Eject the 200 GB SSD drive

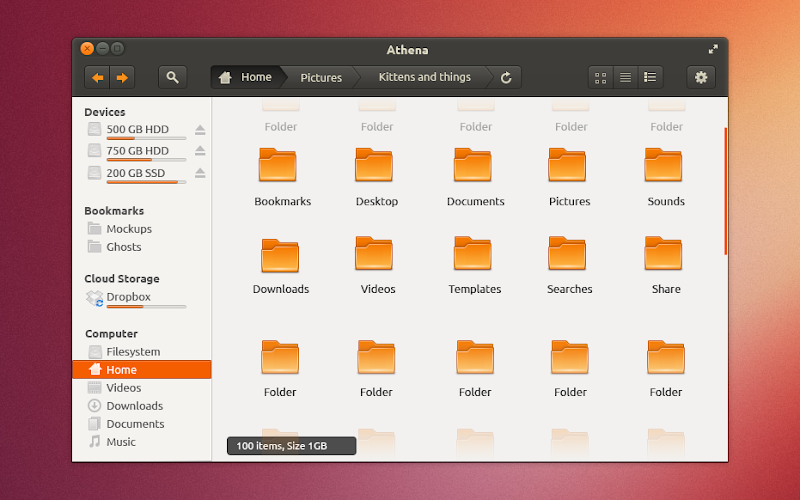click(x=200, y=173)
